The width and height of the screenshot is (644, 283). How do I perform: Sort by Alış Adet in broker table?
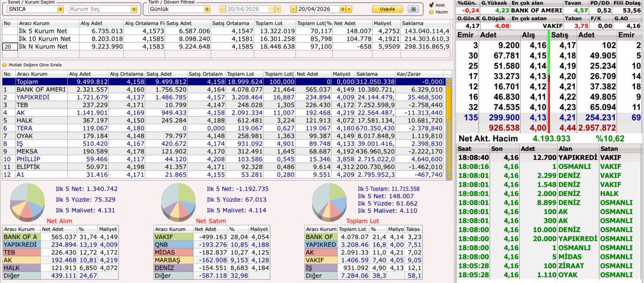[x=89, y=73]
